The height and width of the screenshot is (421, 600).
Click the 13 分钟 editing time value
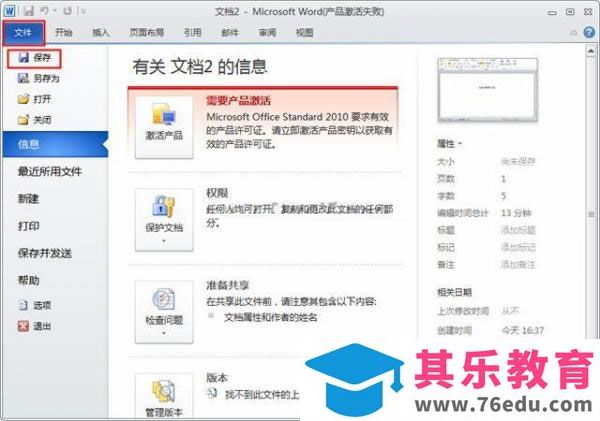tap(516, 213)
